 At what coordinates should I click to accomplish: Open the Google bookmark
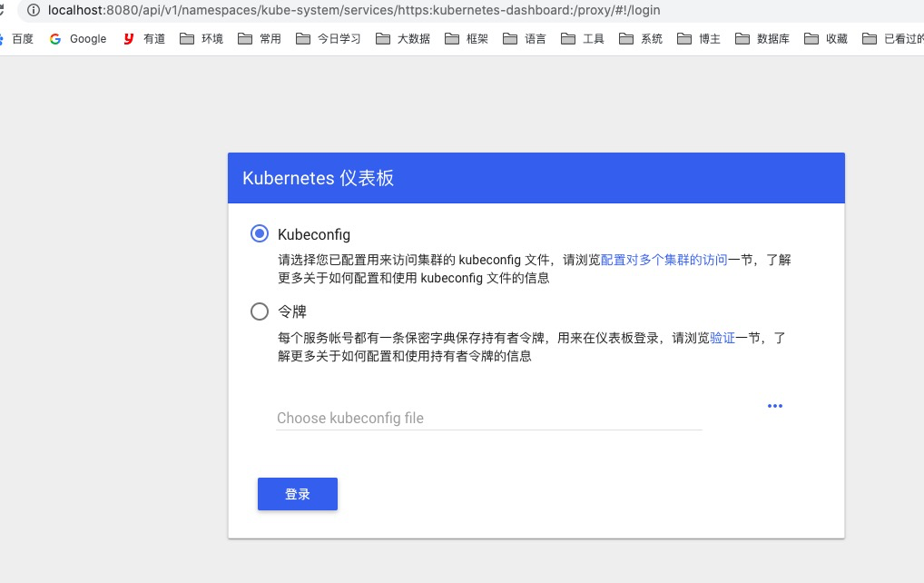pos(78,39)
